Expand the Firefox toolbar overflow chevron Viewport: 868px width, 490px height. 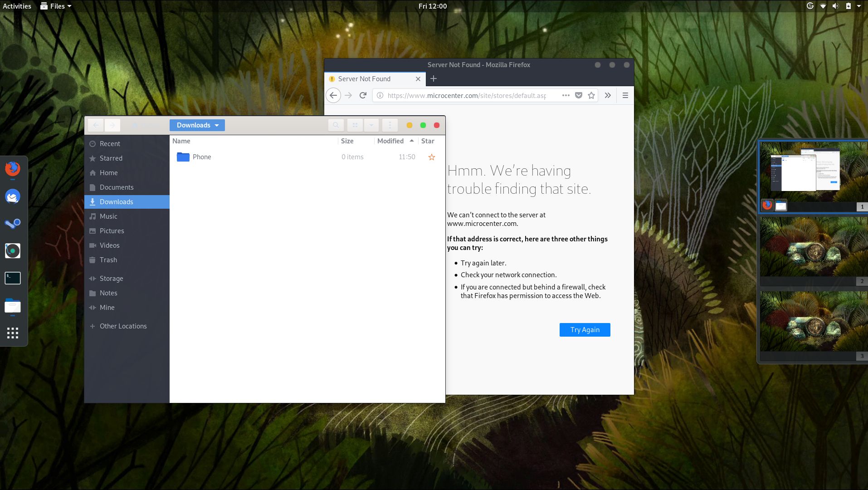click(608, 95)
